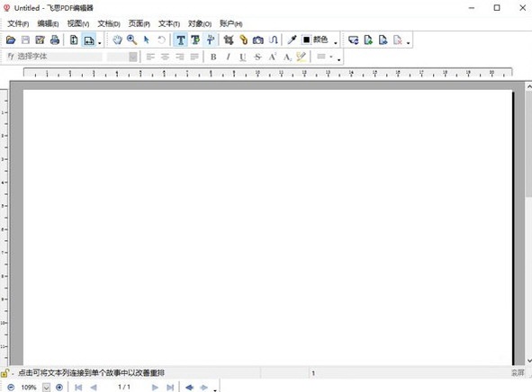
Task: Click the insert page icon with green plus
Action: (368, 40)
